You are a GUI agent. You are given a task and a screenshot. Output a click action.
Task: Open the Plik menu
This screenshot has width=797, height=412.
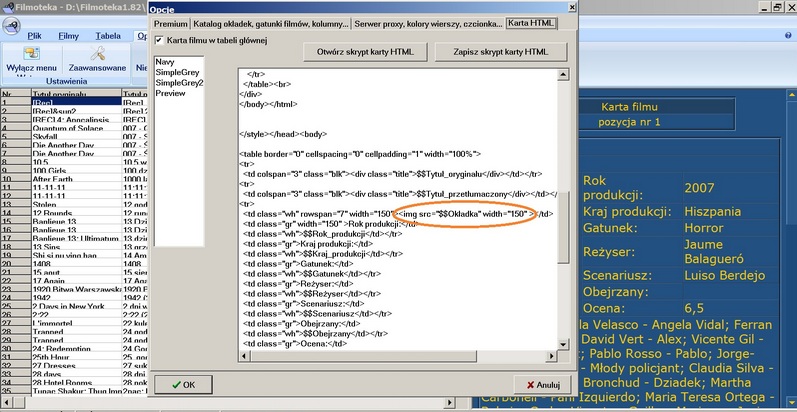pyautogui.click(x=36, y=34)
